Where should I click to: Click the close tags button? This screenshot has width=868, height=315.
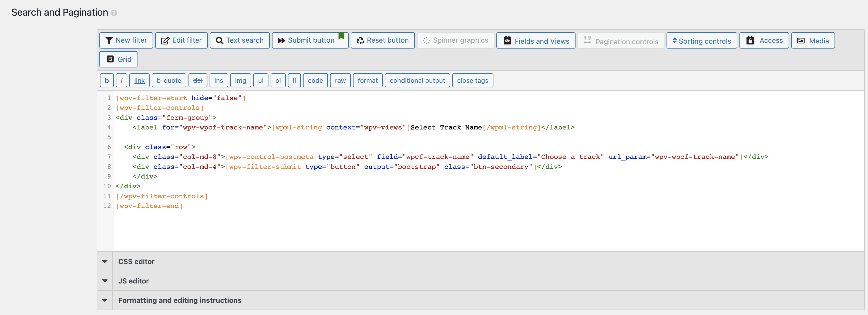[473, 80]
